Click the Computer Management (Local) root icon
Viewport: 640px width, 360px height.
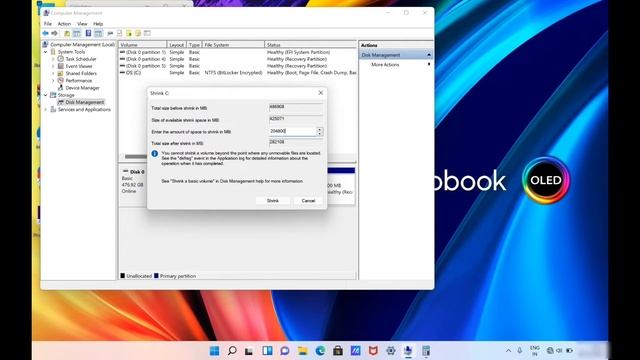(x=45, y=44)
